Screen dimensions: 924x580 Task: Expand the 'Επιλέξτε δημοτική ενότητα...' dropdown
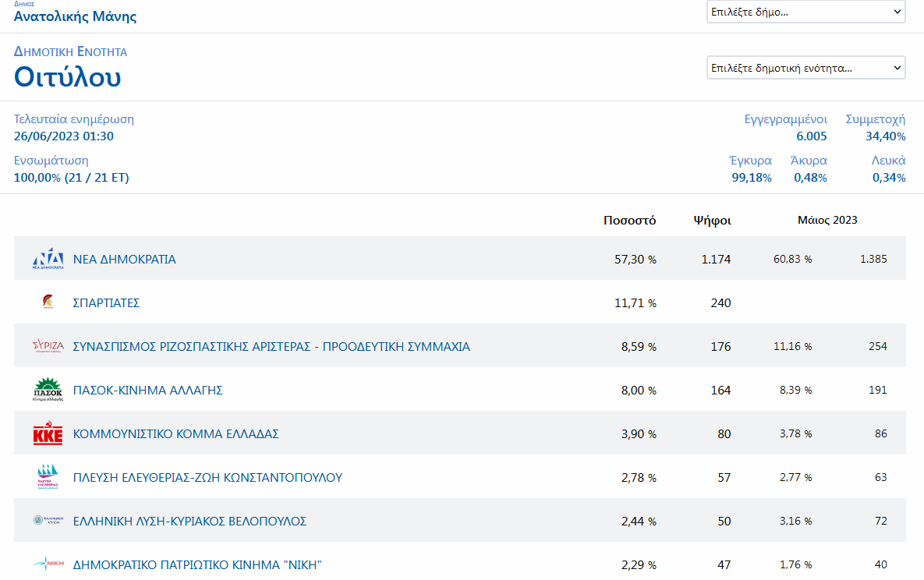[805, 68]
